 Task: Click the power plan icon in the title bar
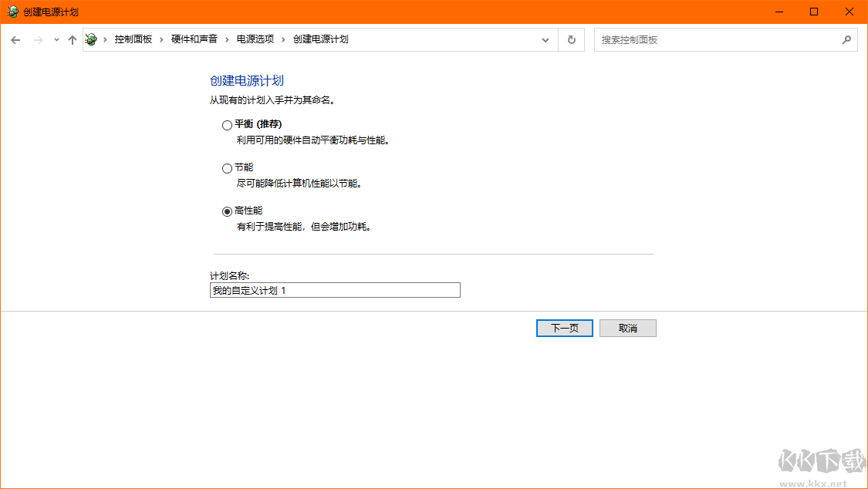pos(11,12)
